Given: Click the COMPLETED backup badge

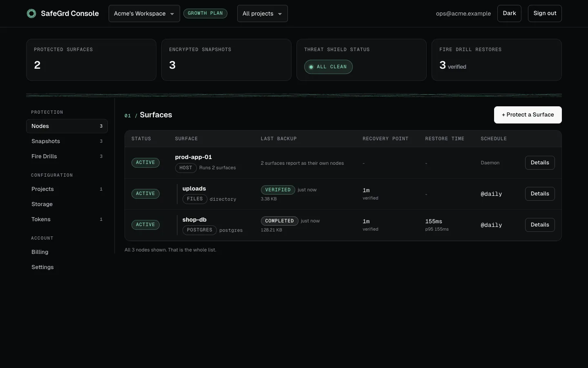Looking at the screenshot, I should (x=280, y=221).
